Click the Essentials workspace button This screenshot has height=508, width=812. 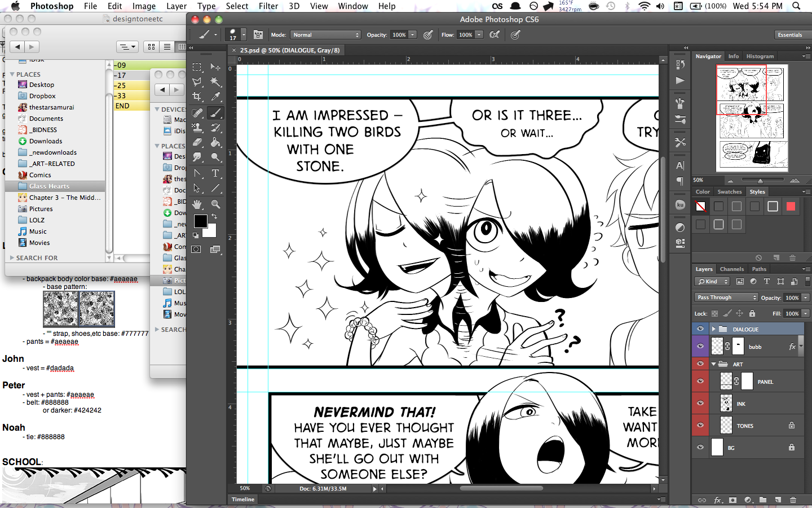pyautogui.click(x=789, y=35)
